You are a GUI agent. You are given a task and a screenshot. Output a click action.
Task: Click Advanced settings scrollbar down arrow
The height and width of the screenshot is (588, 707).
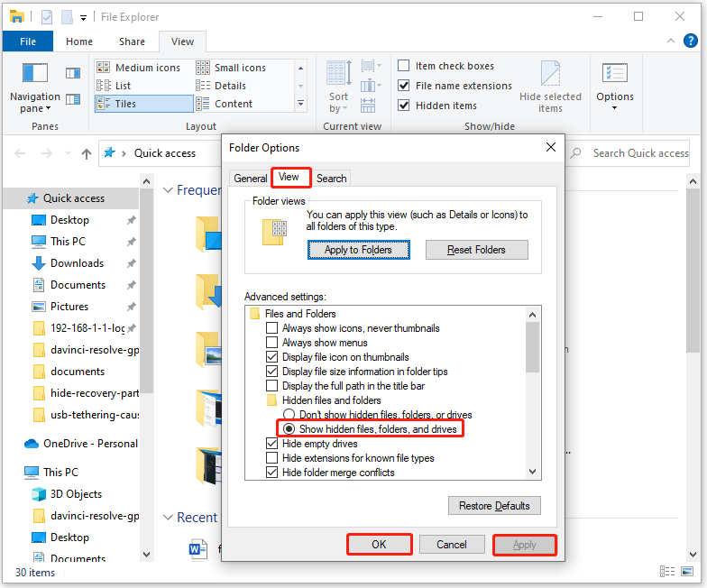532,472
